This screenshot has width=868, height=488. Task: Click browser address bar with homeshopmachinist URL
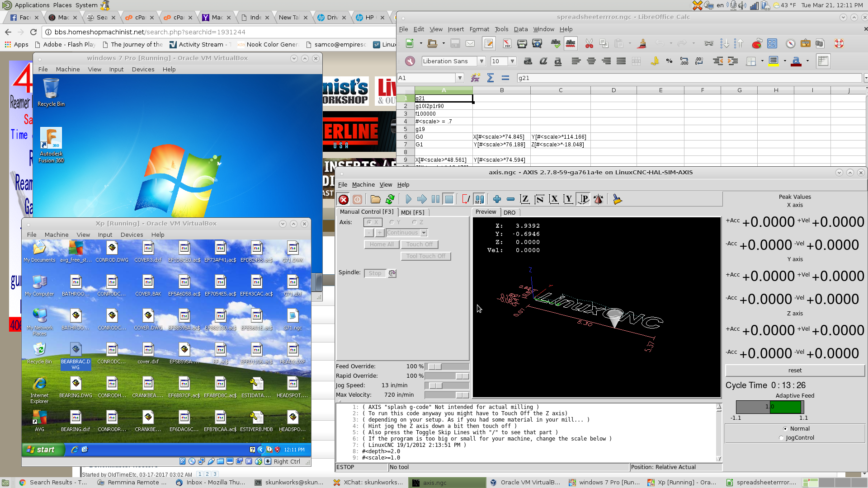pyautogui.click(x=219, y=32)
